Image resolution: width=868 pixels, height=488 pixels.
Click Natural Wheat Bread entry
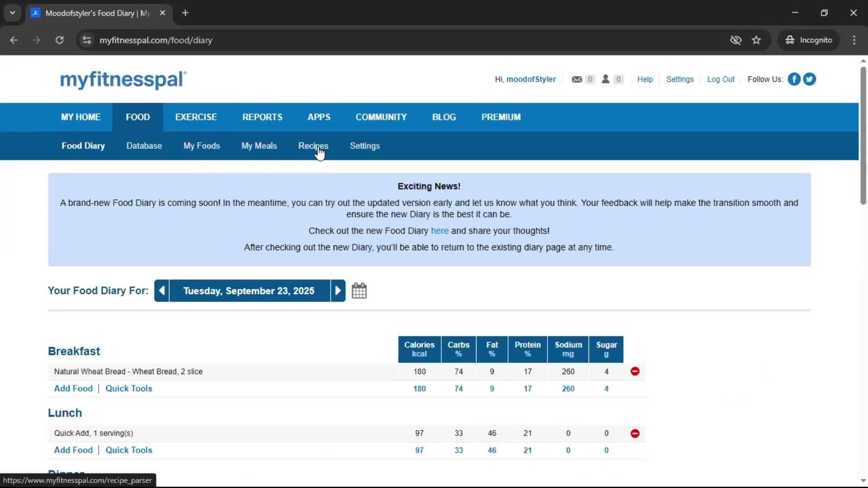pos(128,371)
